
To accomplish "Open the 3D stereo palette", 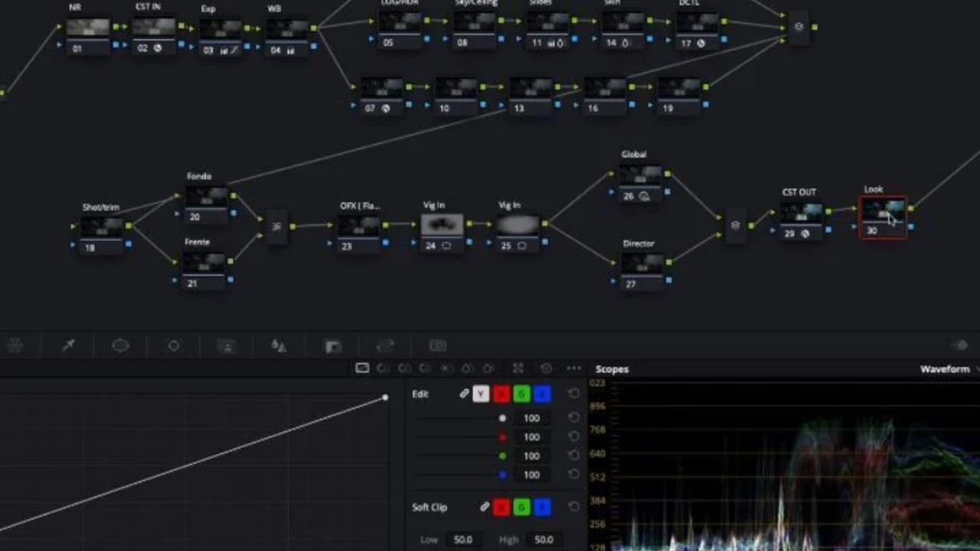I will point(438,346).
